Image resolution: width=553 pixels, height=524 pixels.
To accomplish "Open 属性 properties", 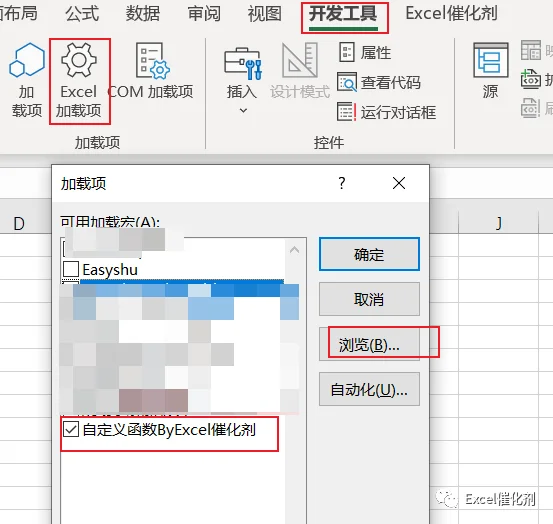I will (x=365, y=53).
